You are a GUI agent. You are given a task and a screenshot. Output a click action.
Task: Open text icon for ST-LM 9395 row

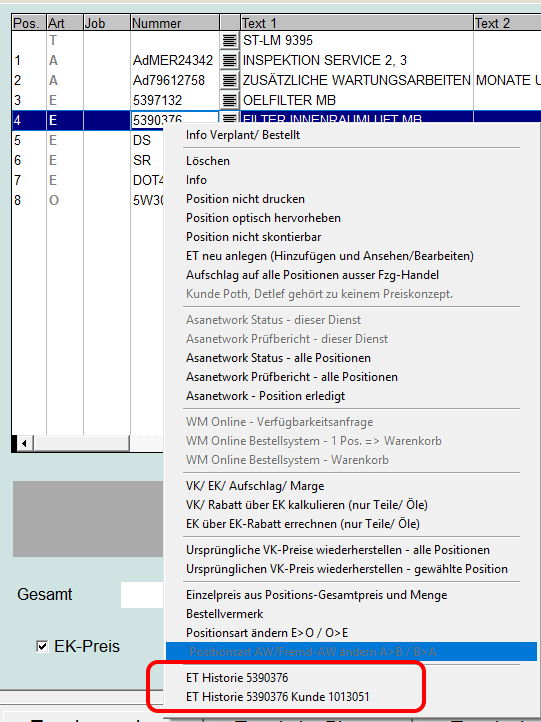point(229,41)
